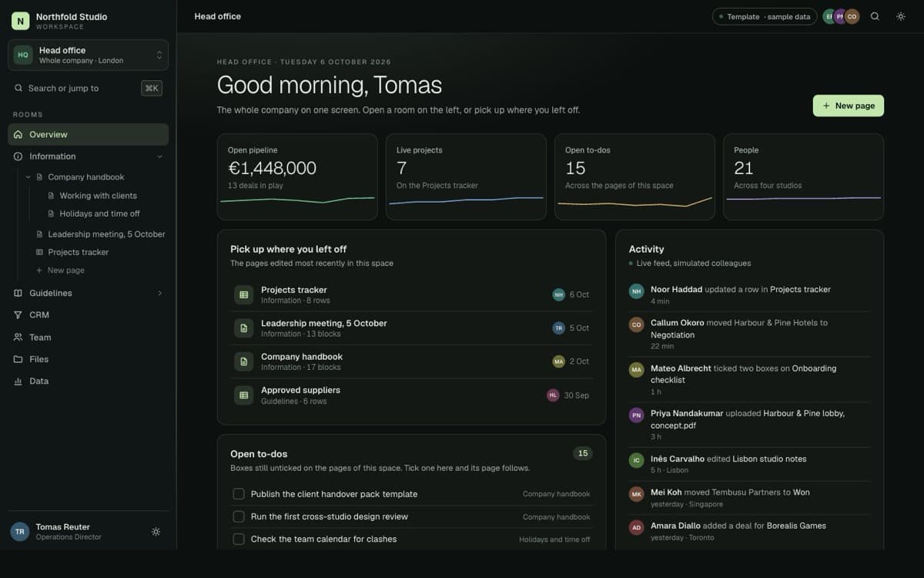Open the People stat card
Screen dimensions: 924x578
point(803,176)
